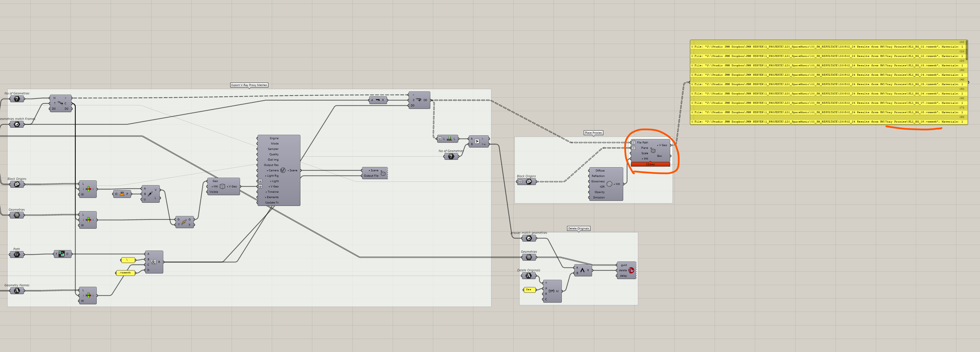Select the Geometry Names text parameter
Screen dimensions: 980x352
coord(17,291)
